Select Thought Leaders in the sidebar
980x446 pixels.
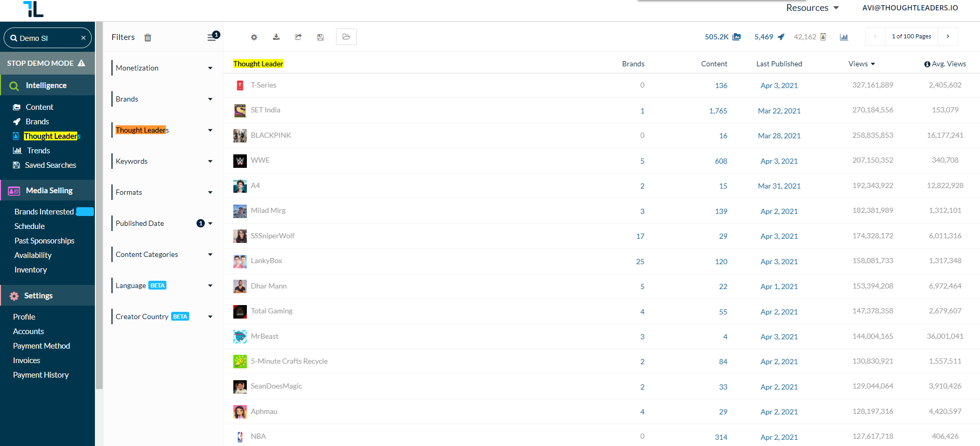[52, 136]
